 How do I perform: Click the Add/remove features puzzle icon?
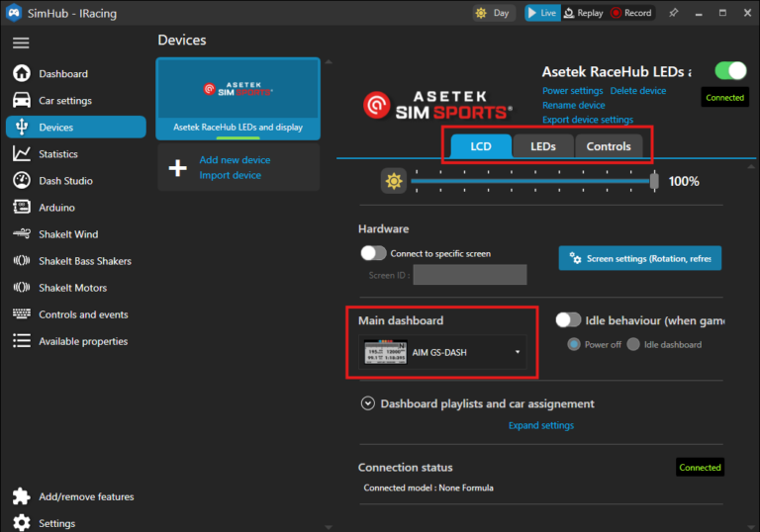22,496
